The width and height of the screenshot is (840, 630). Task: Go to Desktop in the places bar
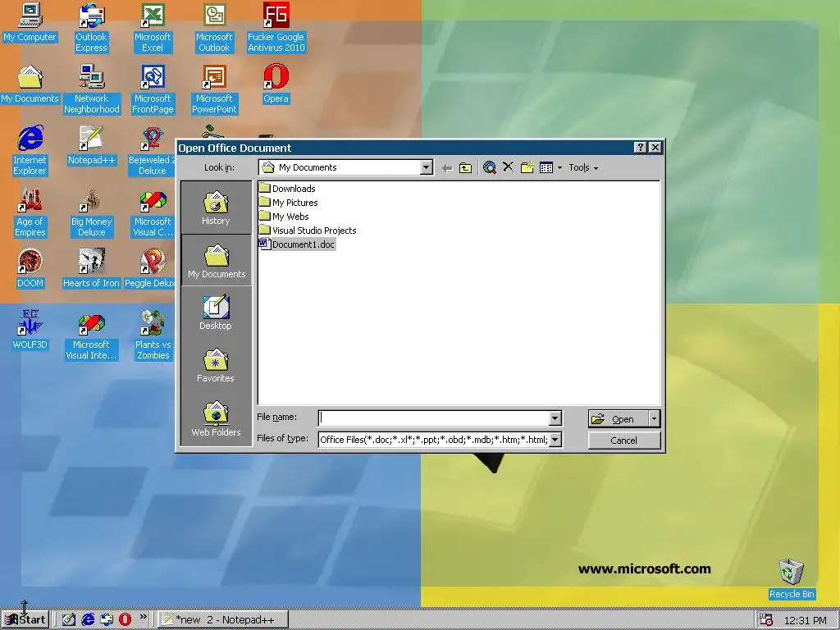[x=216, y=313]
